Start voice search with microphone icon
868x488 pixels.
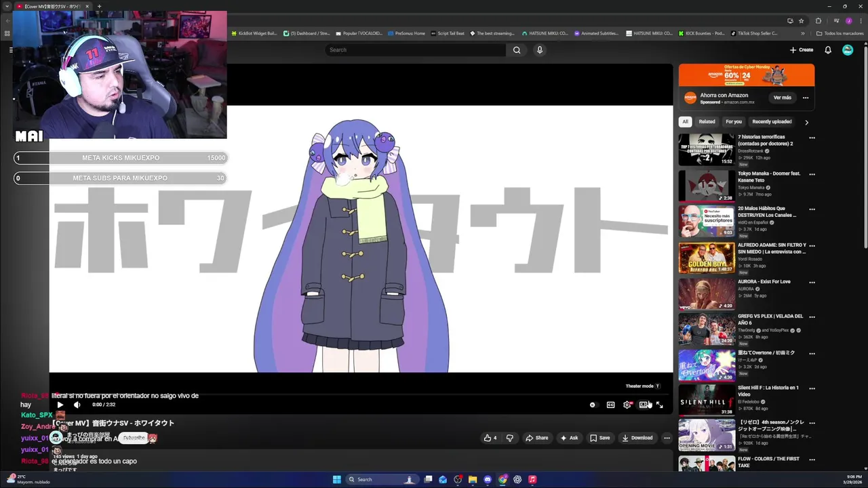coord(540,50)
